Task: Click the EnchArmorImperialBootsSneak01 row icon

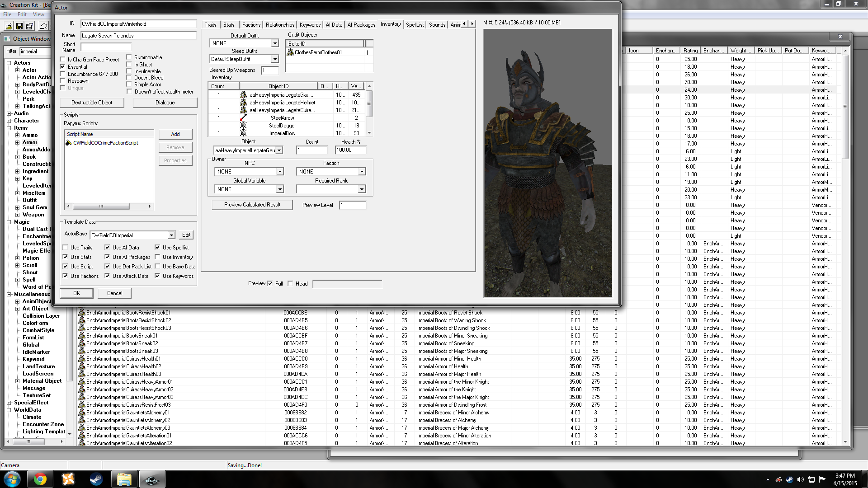Action: [82, 336]
